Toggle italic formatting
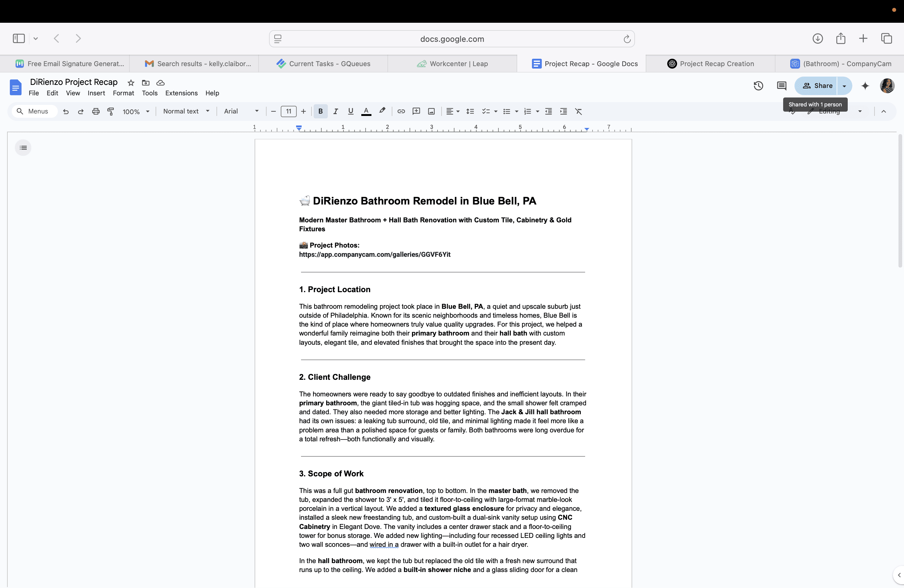The image size is (904, 588). tap(335, 111)
